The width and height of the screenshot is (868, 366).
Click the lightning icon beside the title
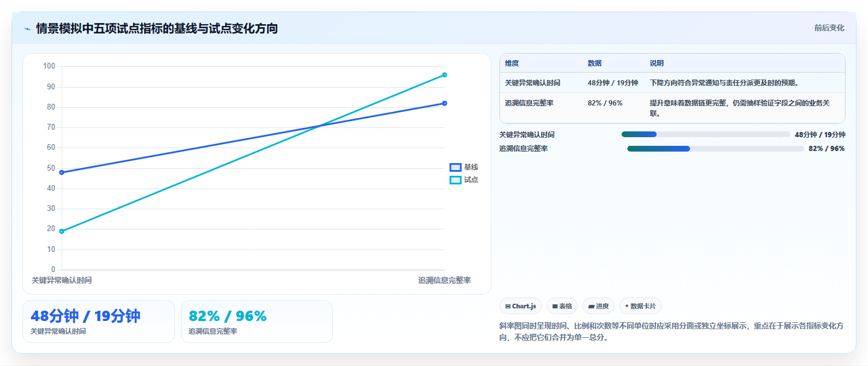pyautogui.click(x=27, y=29)
